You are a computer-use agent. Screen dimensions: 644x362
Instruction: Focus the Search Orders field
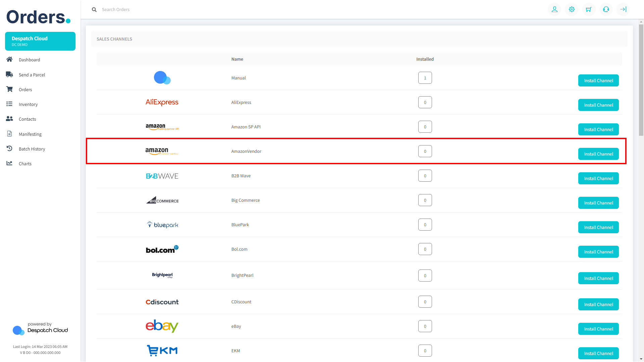click(201, 10)
